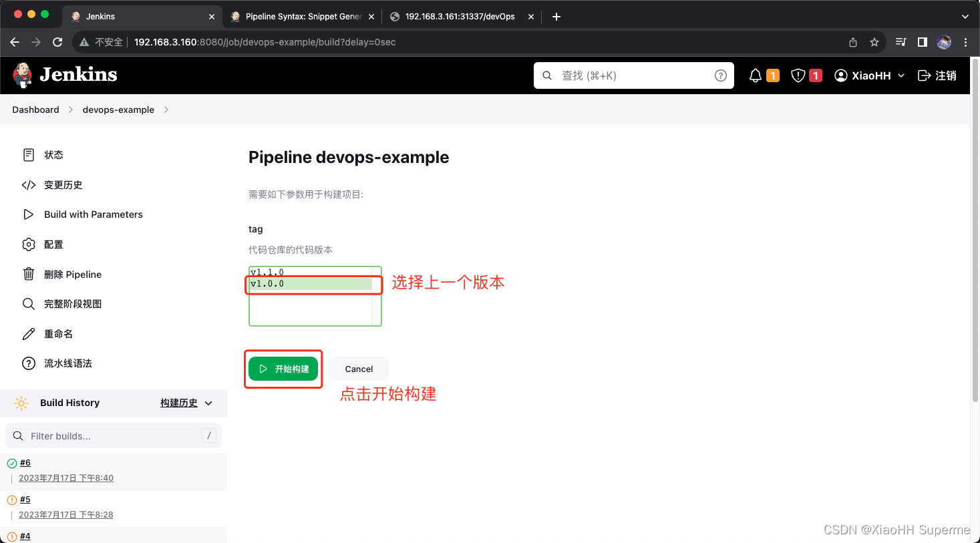Image resolution: width=980 pixels, height=543 pixels.
Task: Open the 构建历史 link
Action: (179, 403)
